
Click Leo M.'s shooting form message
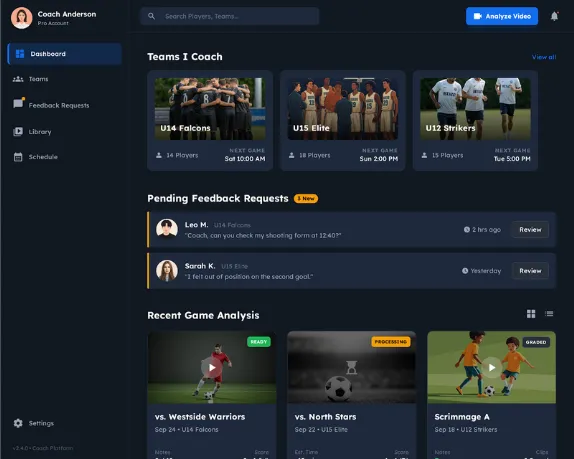(263, 235)
